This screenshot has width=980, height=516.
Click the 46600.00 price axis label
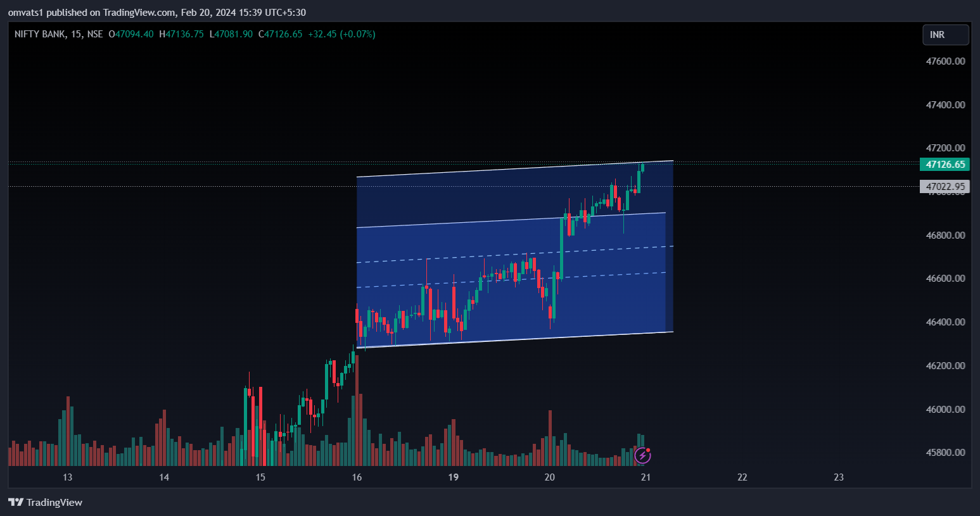pos(945,279)
